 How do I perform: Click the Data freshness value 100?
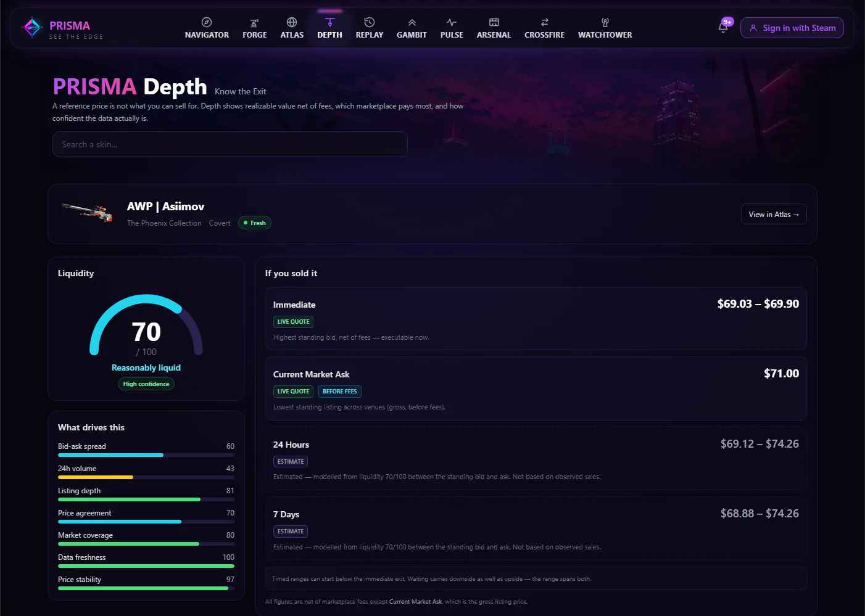pos(228,557)
